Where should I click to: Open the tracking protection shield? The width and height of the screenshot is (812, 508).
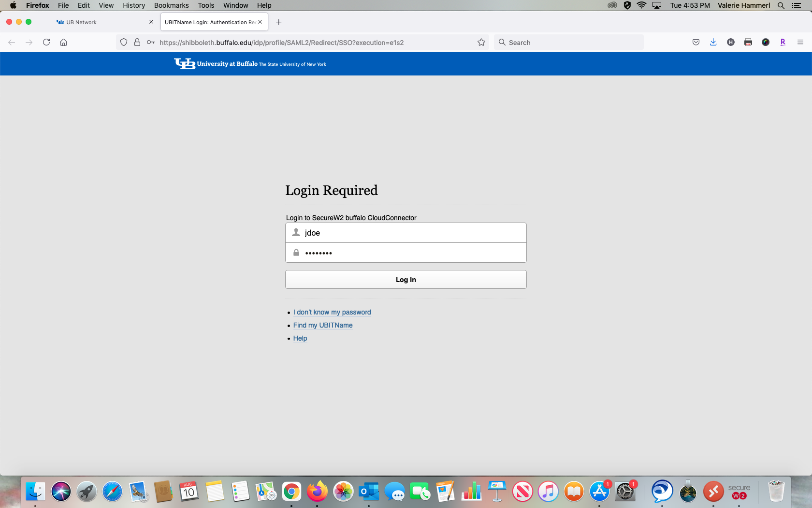coord(124,42)
